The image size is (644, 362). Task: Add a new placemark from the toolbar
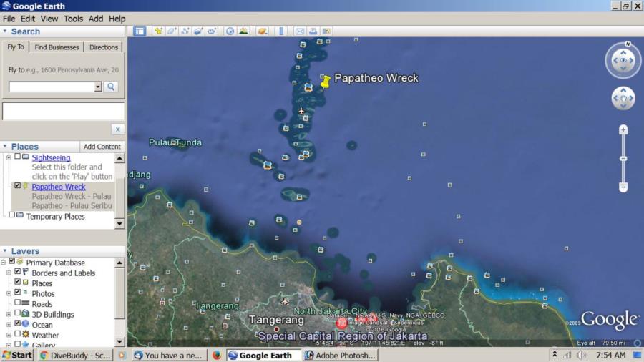point(159,31)
